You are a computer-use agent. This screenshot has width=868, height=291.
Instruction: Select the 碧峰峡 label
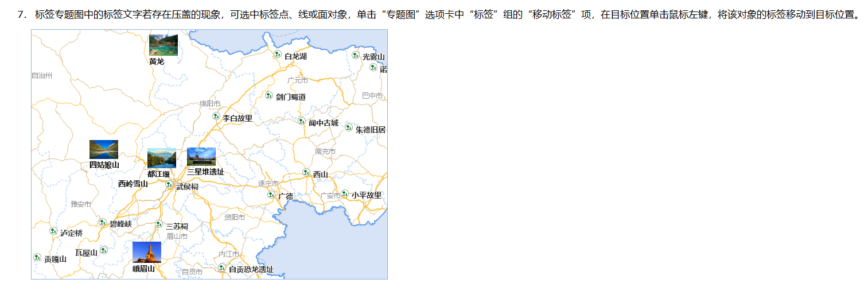click(x=120, y=224)
